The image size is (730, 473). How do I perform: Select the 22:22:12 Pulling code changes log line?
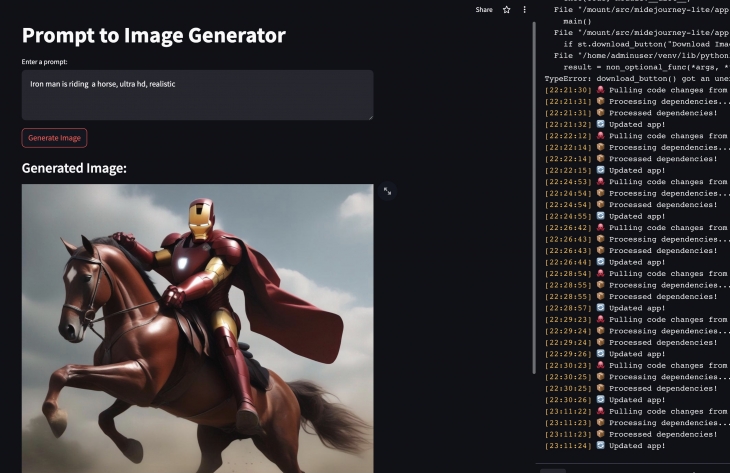pos(637,136)
